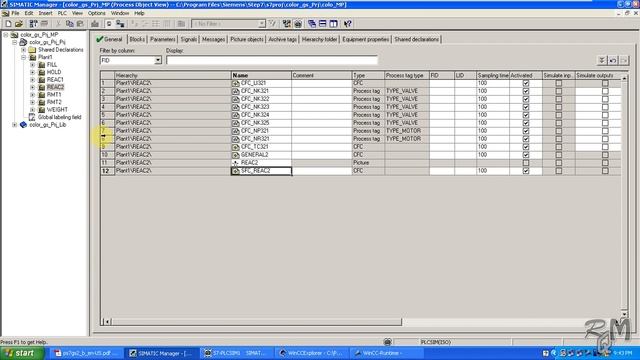Viewport: 640px width, 360px height.
Task: Uncheck Activated for SFC_REAC2
Action: [x=526, y=171]
